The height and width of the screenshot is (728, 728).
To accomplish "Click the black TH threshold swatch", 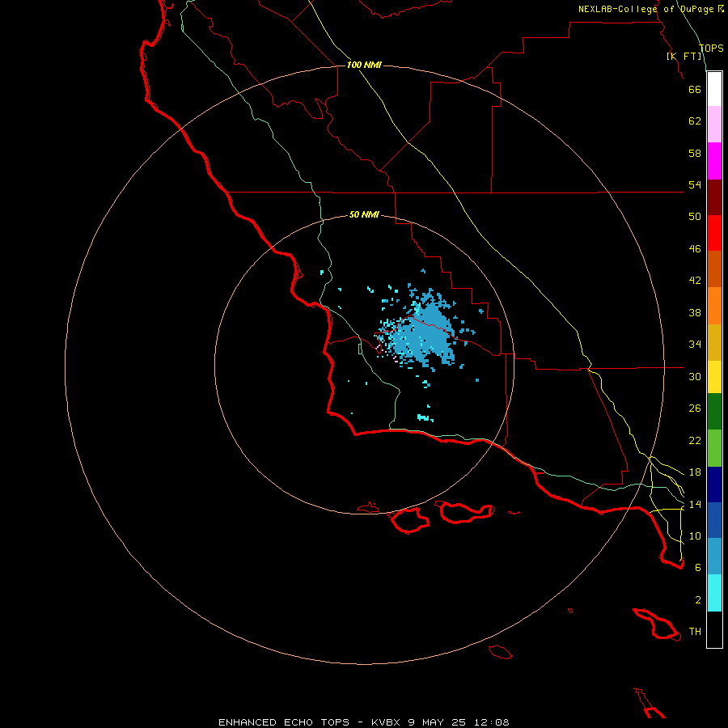I will point(714,629).
